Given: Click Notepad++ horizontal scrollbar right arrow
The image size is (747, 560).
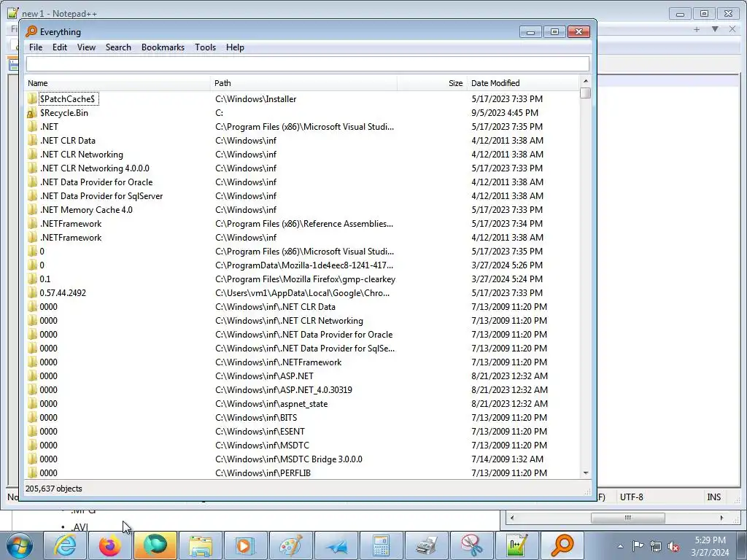Looking at the screenshot, I should point(721,518).
